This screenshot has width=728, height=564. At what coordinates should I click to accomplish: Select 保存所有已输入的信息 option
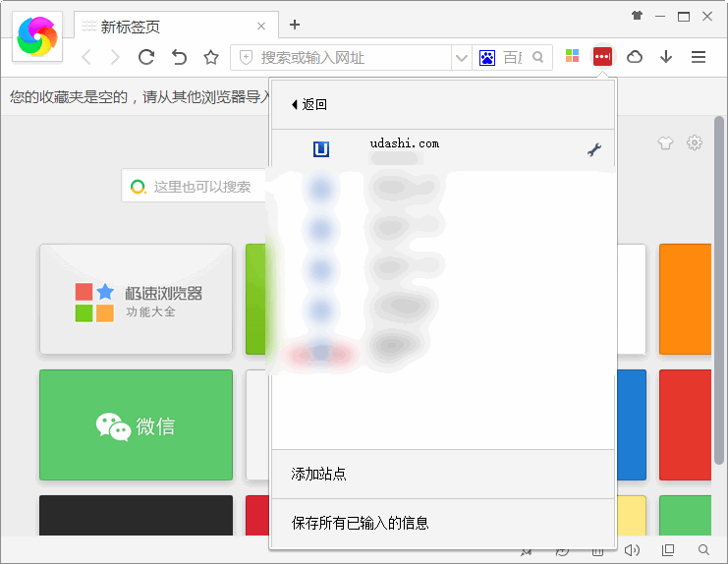pos(360,523)
